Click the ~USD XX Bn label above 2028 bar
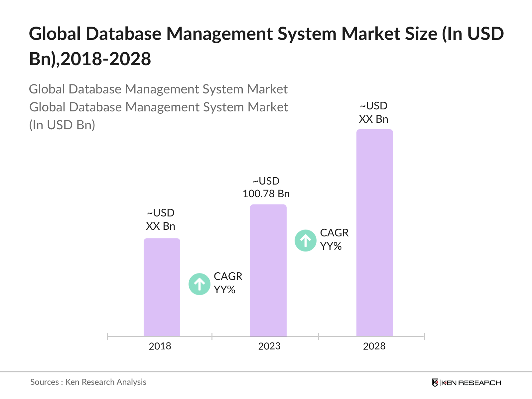532x399 pixels. (373, 112)
